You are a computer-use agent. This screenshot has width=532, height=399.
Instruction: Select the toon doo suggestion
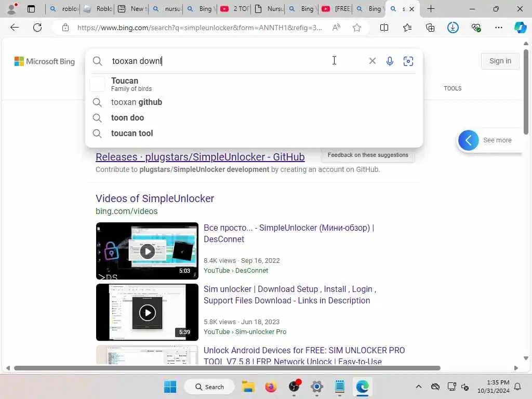[x=255, y=118]
